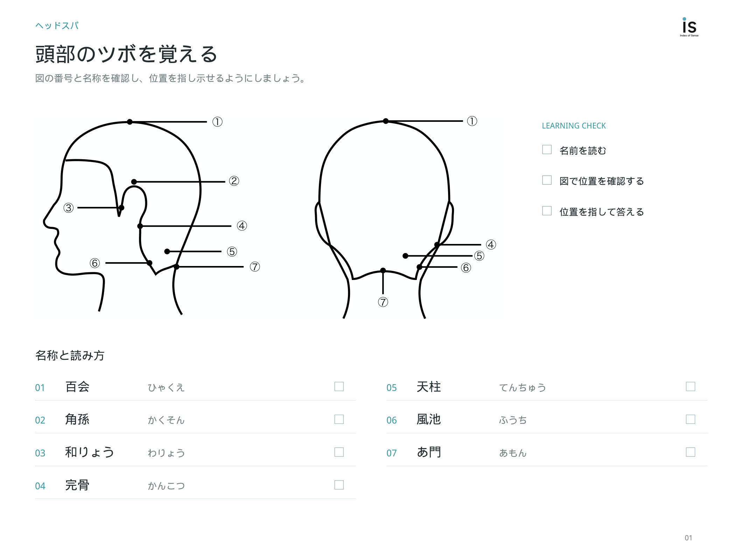
Task: Check the 位置を指して答える checkbox
Action: point(546,211)
